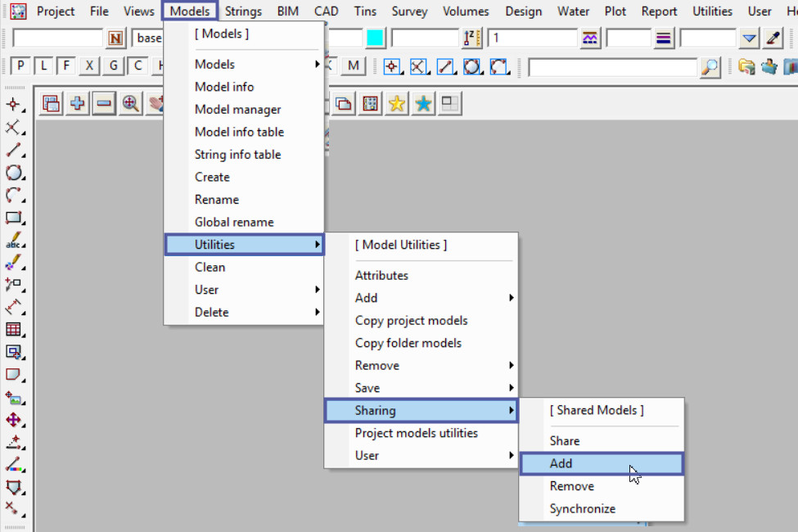Screen dimensions: 798x532
Task: Click the zoom in plus icon
Action: click(78, 104)
